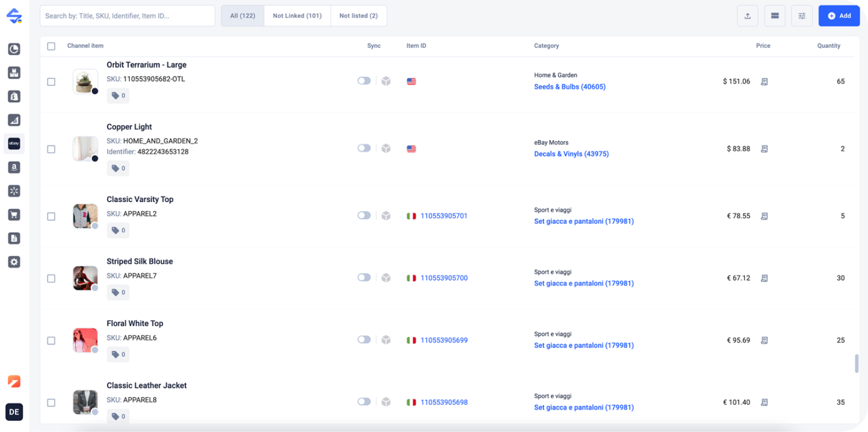Open the Amazon channel in the sidebar
868x432 pixels.
[14, 167]
